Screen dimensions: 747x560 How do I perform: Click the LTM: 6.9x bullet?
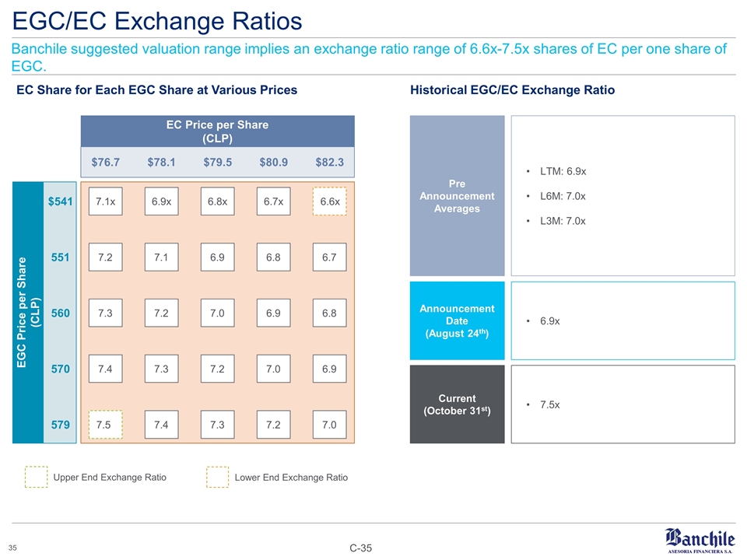click(x=560, y=170)
